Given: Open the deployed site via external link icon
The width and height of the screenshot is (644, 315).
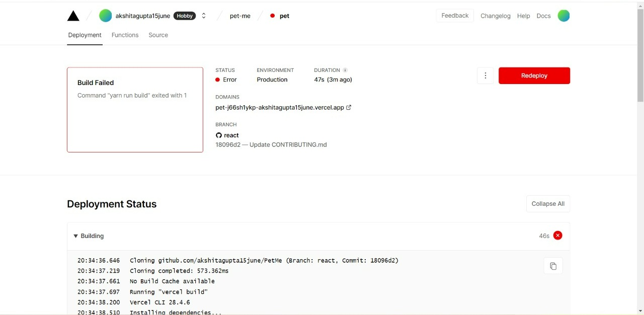Looking at the screenshot, I should [x=349, y=107].
